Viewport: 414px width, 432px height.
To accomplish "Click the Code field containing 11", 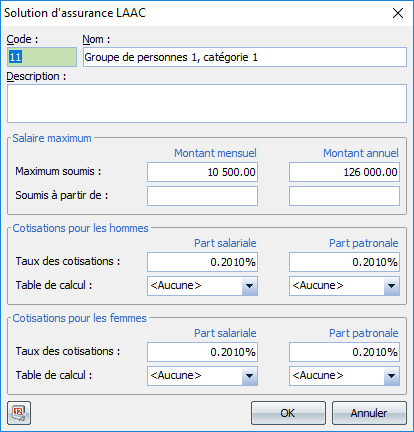I will click(x=42, y=57).
